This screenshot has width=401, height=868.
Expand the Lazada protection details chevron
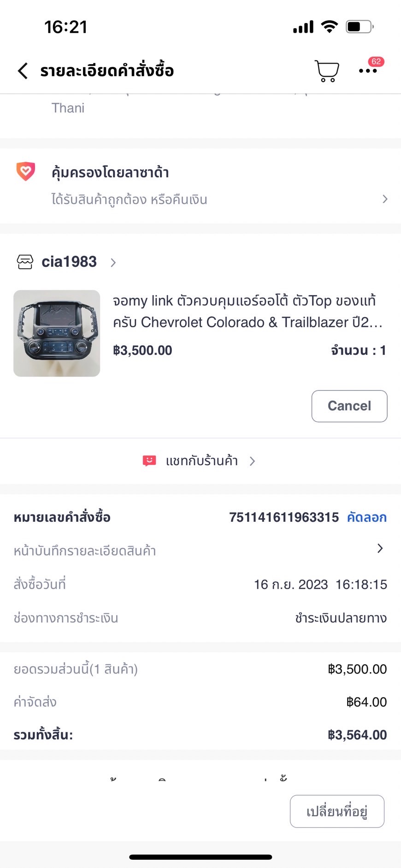coord(385,199)
